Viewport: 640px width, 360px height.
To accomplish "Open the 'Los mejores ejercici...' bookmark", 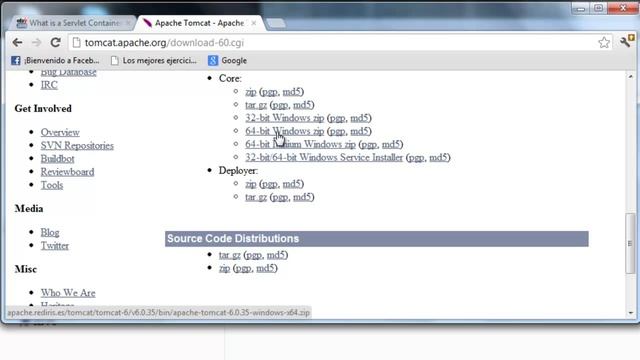I will pos(153,60).
